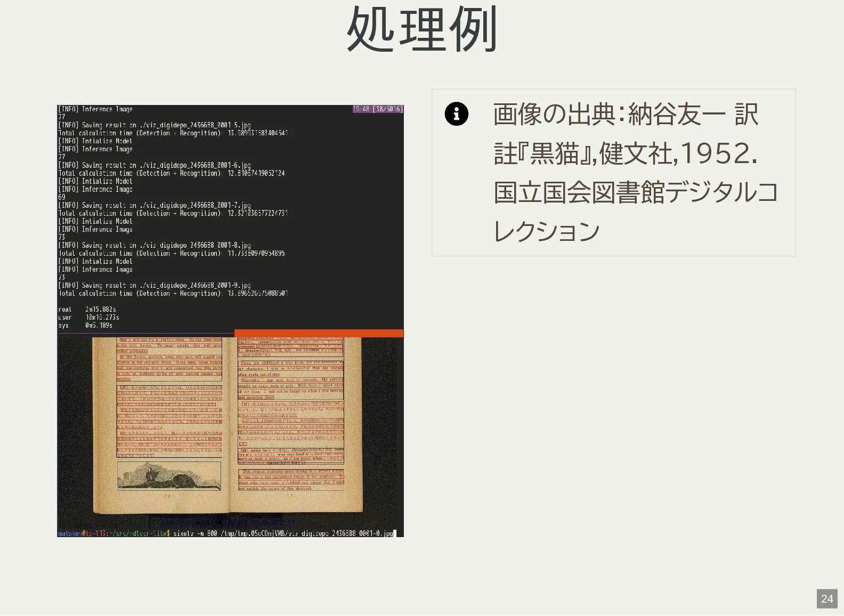Click the info icon in the callout box

pos(456,114)
